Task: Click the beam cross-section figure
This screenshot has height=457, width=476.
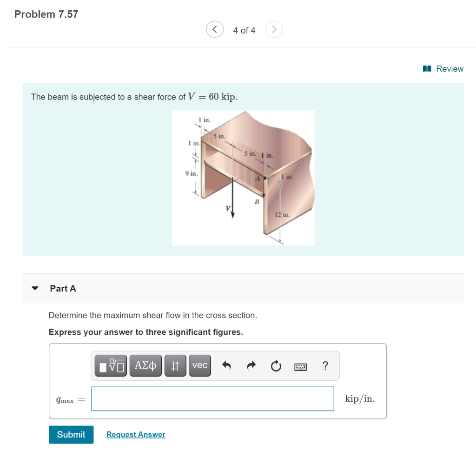Action: (243, 178)
